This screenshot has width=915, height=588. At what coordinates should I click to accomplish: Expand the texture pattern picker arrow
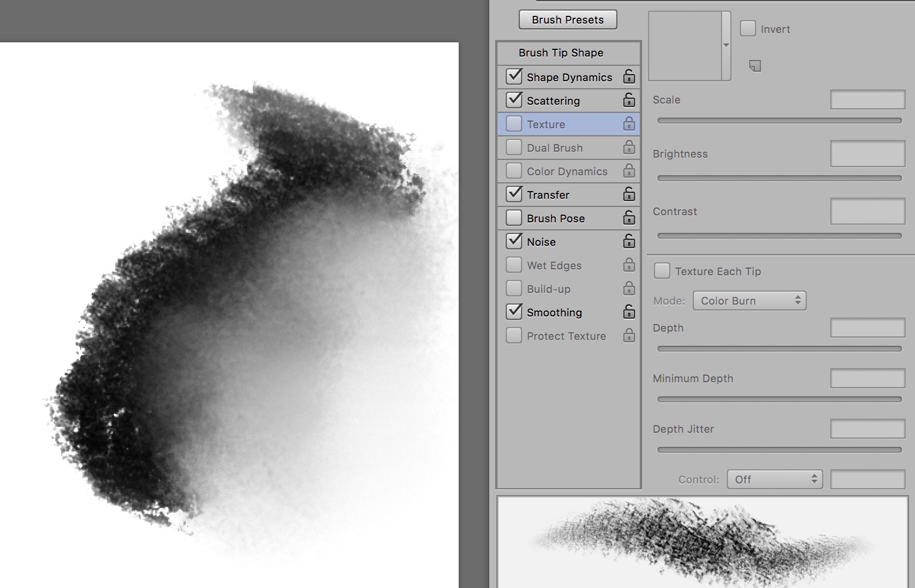pyautogui.click(x=726, y=45)
